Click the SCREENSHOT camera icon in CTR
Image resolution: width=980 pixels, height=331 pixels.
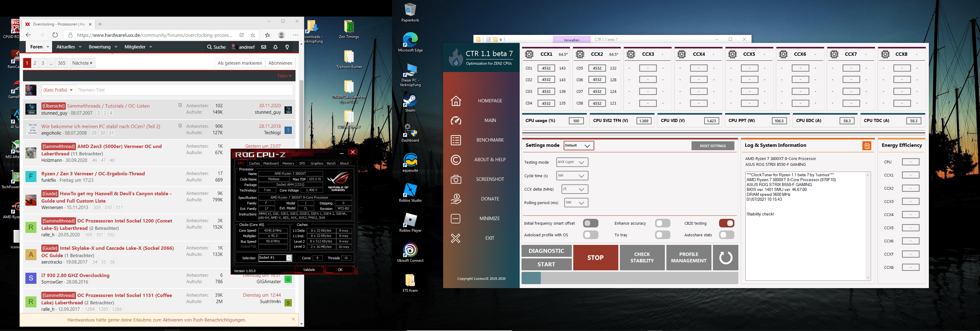tap(456, 179)
